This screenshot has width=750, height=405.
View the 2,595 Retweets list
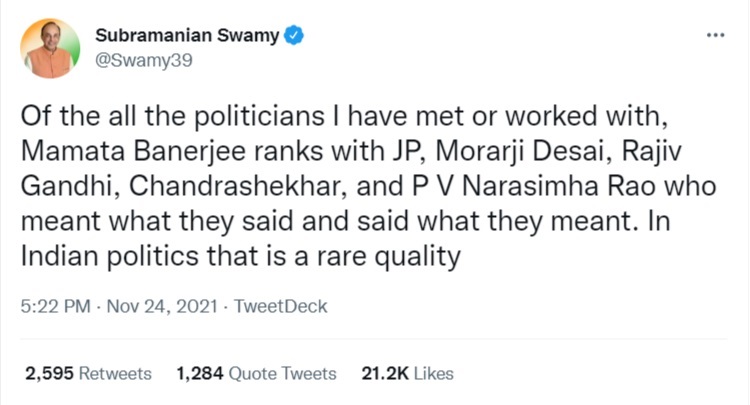87,373
